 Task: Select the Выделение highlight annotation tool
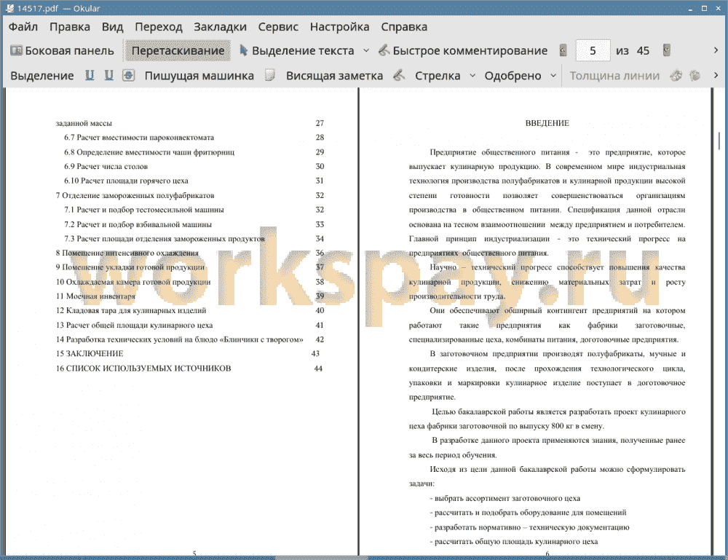pyautogui.click(x=42, y=76)
